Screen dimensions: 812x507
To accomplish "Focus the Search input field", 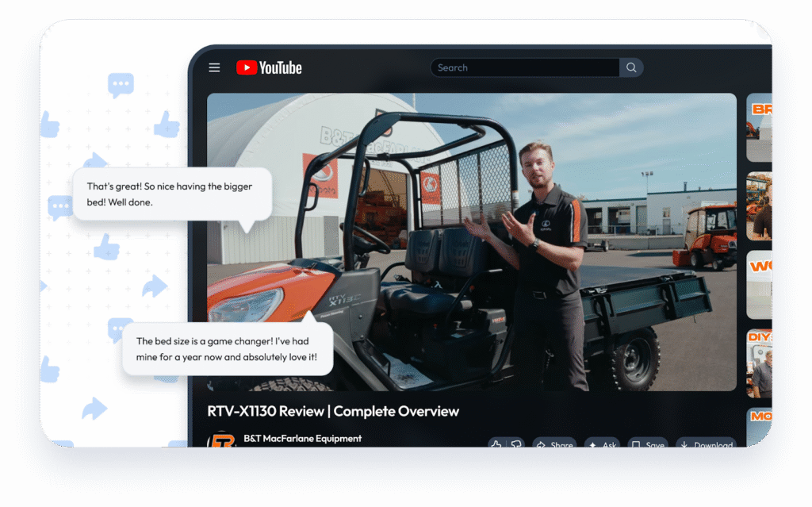I will point(525,67).
